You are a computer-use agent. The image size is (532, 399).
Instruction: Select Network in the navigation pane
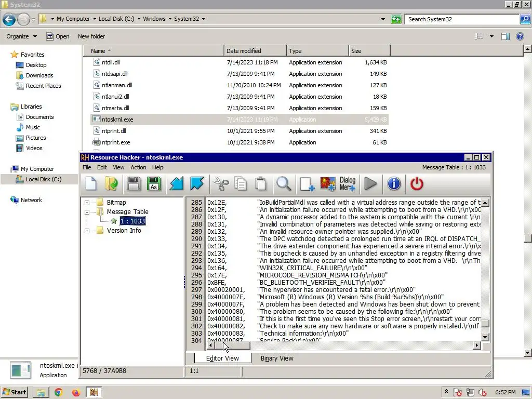coord(31,200)
